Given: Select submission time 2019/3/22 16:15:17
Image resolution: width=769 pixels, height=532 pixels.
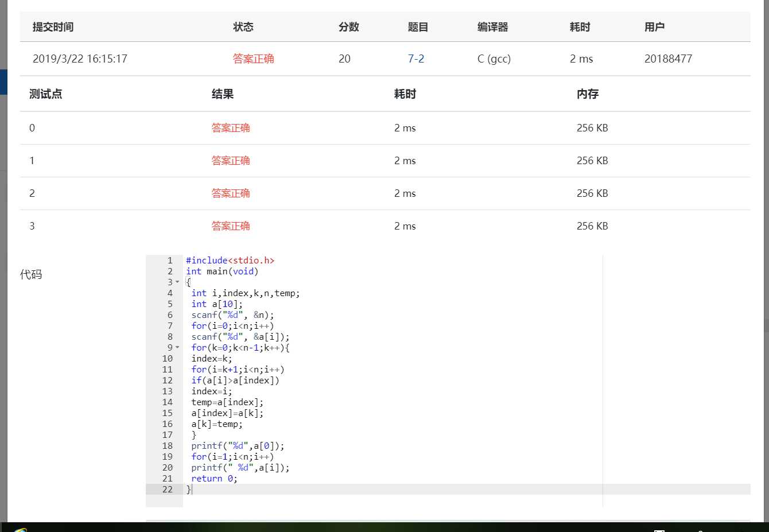Looking at the screenshot, I should (x=80, y=59).
